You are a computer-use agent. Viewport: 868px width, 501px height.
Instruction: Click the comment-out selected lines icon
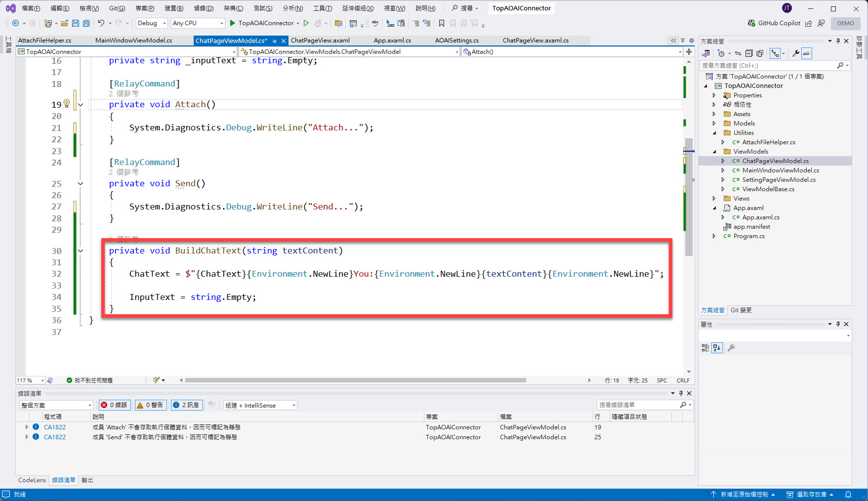click(x=415, y=23)
